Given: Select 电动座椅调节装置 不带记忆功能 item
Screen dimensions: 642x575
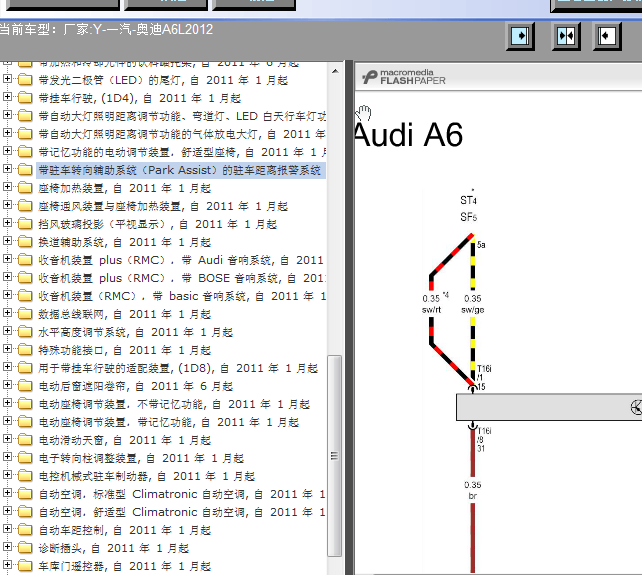Looking at the screenshot, I should tap(174, 405).
